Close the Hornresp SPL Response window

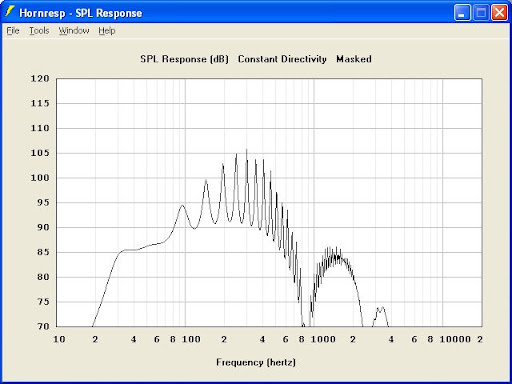point(499,13)
